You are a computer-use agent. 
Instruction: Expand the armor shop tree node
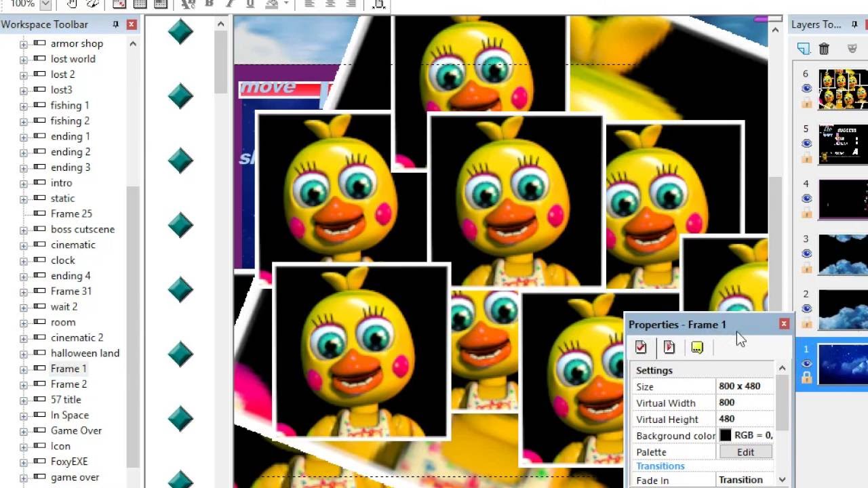[22, 43]
